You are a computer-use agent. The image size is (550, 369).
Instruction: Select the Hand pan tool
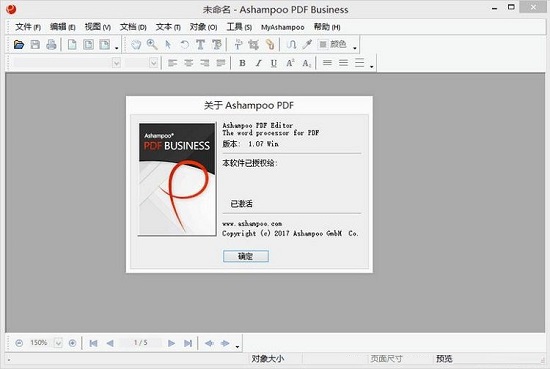pyautogui.click(x=136, y=45)
